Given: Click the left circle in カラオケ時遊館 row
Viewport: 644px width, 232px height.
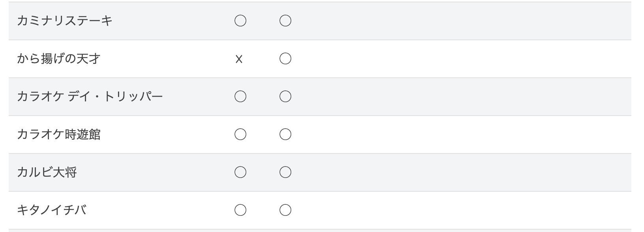Looking at the screenshot, I should pyautogui.click(x=240, y=134).
